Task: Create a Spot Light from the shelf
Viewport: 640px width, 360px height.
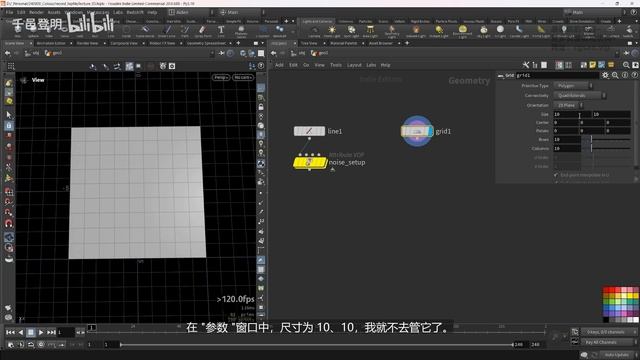Action: [351, 31]
